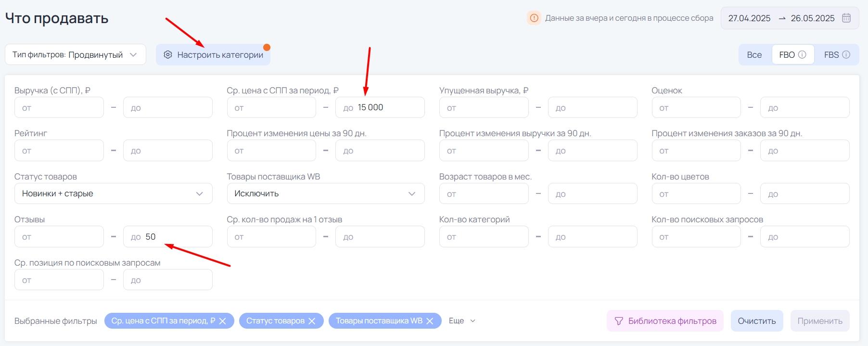Viewport: 868px width, 346px height.
Task: Open the Статус товаров dropdown
Action: 113,193
